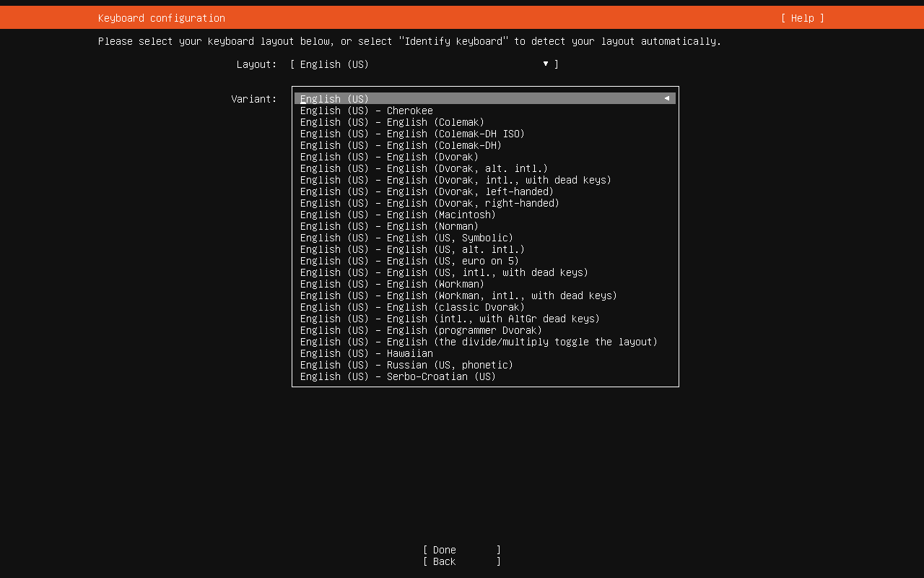Image resolution: width=924 pixels, height=578 pixels.
Task: Select English (programmer Dvorak) variant
Action: coord(421,330)
